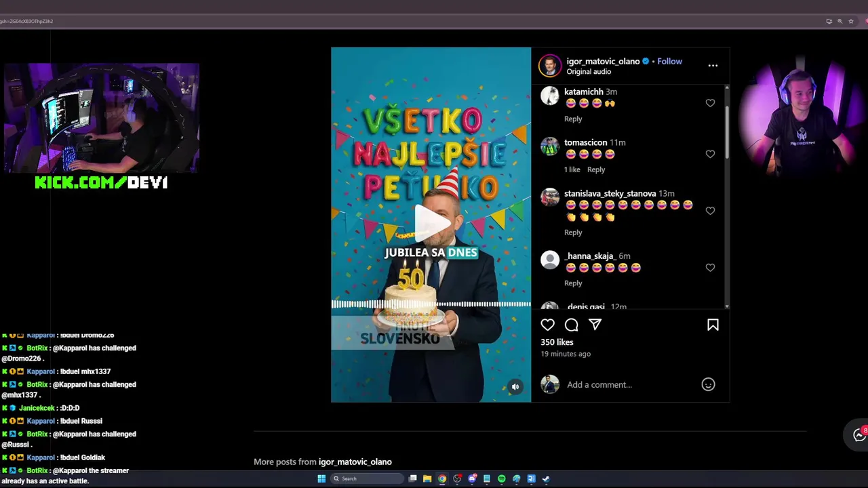The height and width of the screenshot is (488, 868).
Task: Click the Kapparol !bduel Goldiak chat message
Action: tap(54, 457)
